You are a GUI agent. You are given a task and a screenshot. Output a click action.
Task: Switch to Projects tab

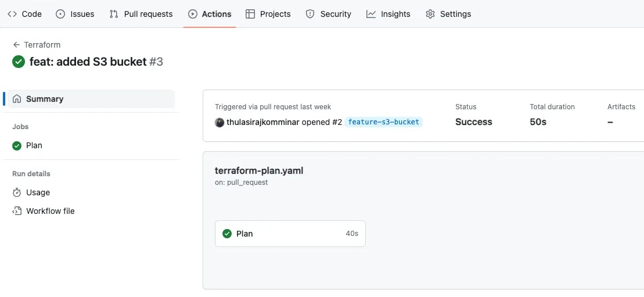(268, 14)
